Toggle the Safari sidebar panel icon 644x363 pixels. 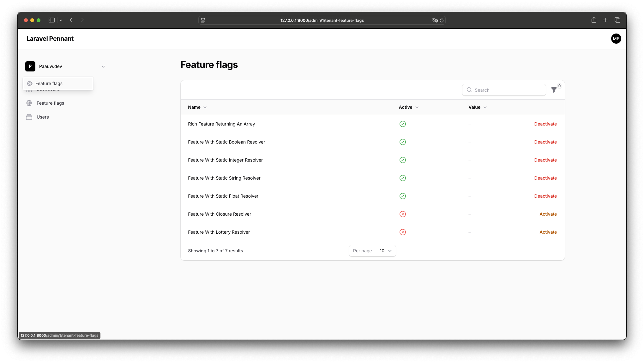pos(51,20)
